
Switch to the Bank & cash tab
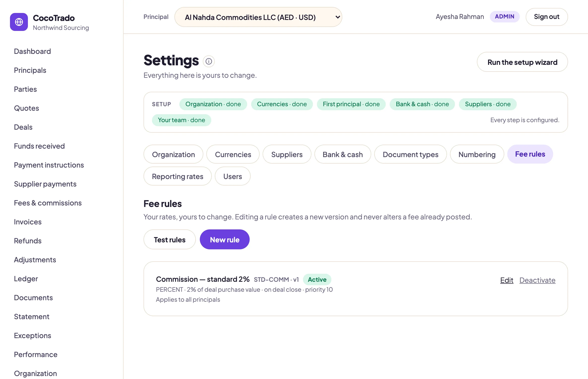343,154
